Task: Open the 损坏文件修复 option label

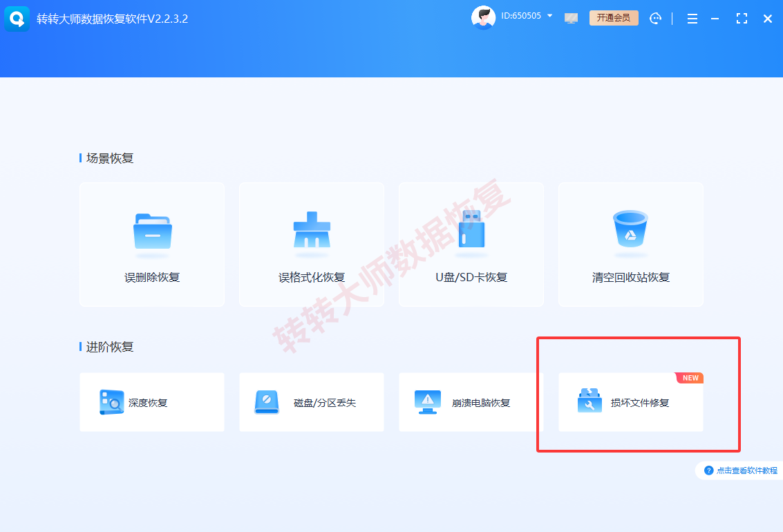Action: pos(640,403)
